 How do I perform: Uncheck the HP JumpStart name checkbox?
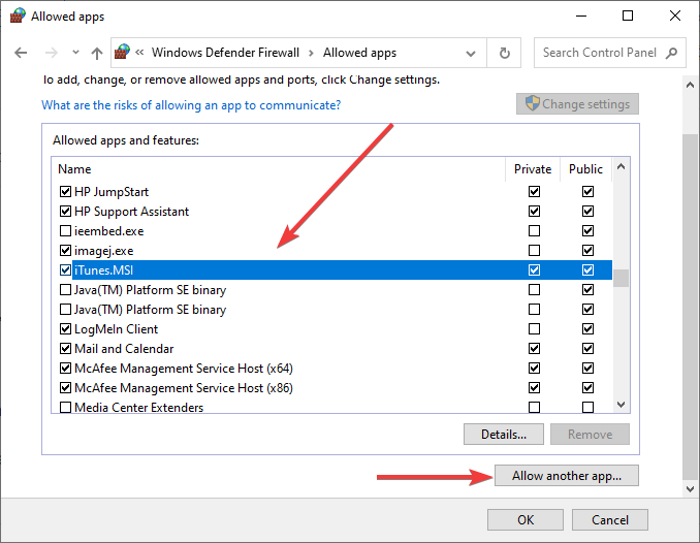(66, 191)
